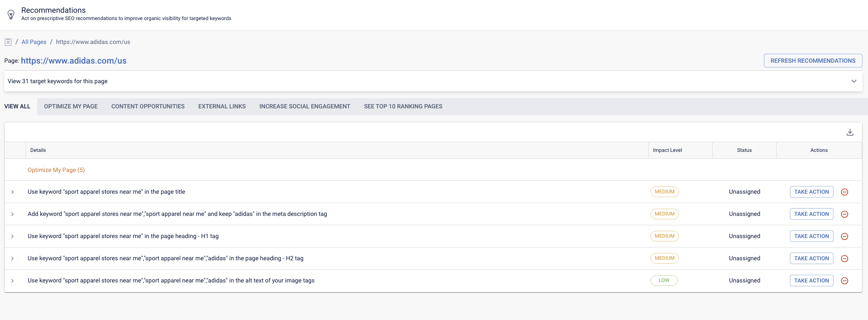Open the Content Opportunities tab
The image size is (868, 320).
click(148, 107)
